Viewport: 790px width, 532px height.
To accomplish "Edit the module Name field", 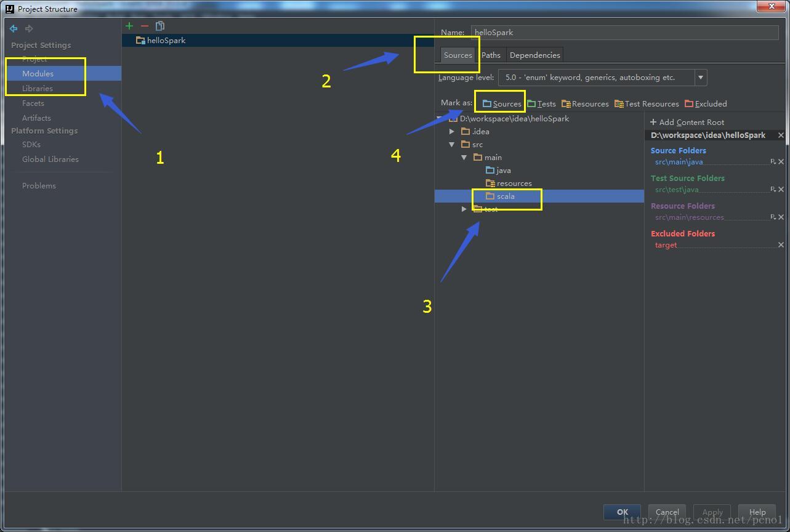I will [x=624, y=32].
